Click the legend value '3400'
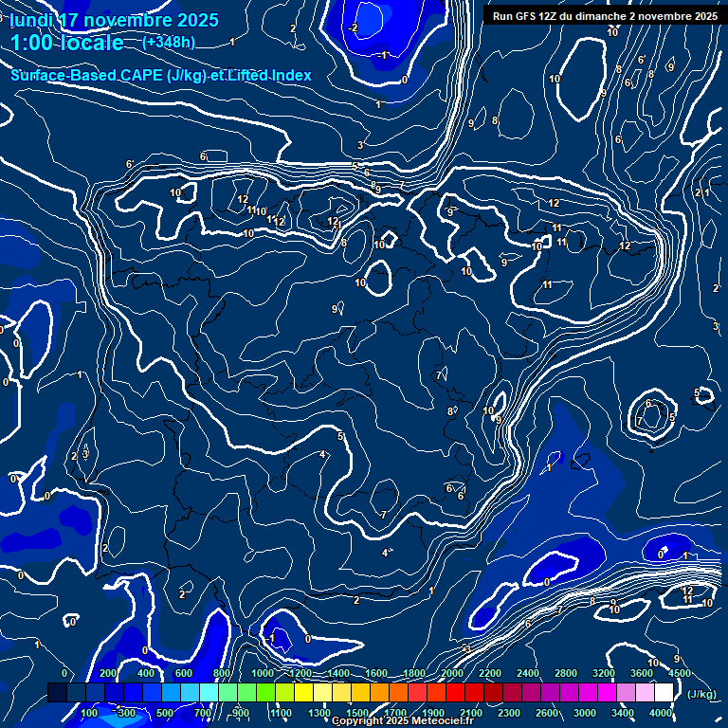The height and width of the screenshot is (728, 728). click(x=623, y=713)
